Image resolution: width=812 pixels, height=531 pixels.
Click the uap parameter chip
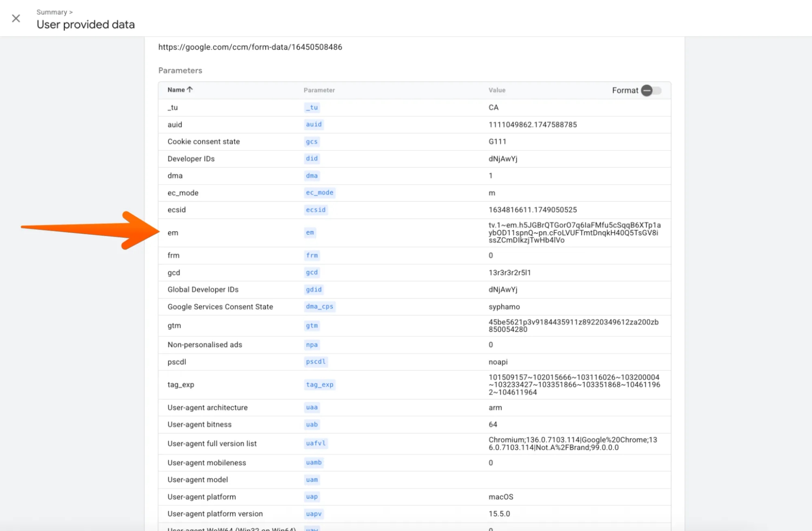point(312,497)
